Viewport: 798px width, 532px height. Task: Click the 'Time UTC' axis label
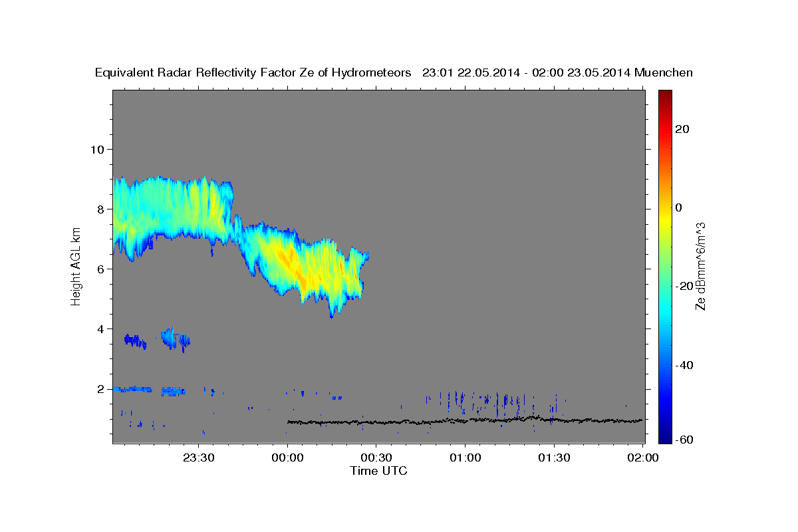click(378, 471)
